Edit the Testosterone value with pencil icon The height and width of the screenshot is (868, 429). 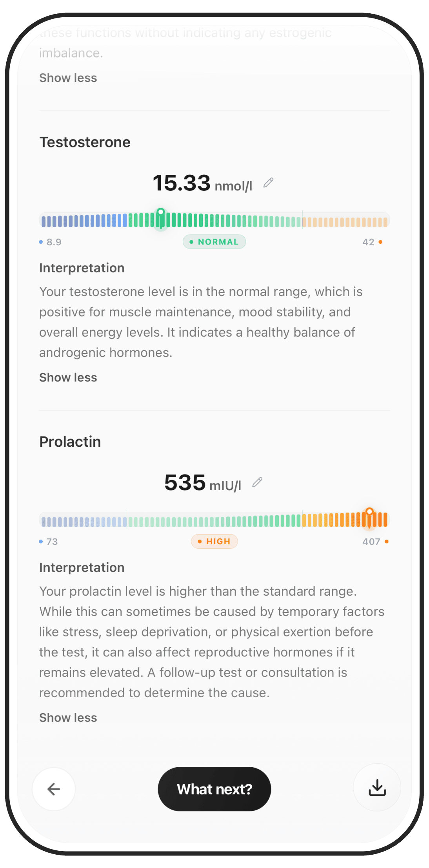[268, 183]
